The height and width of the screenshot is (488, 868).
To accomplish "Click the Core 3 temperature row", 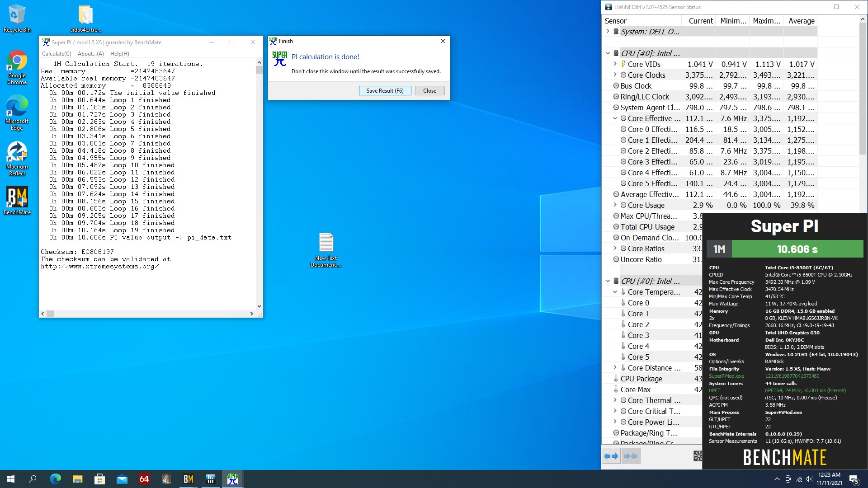I will pyautogui.click(x=652, y=335).
